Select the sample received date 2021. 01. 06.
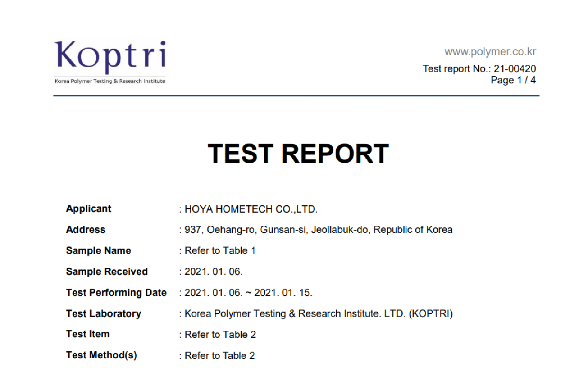This screenshot has height=368, width=588. tap(213, 272)
